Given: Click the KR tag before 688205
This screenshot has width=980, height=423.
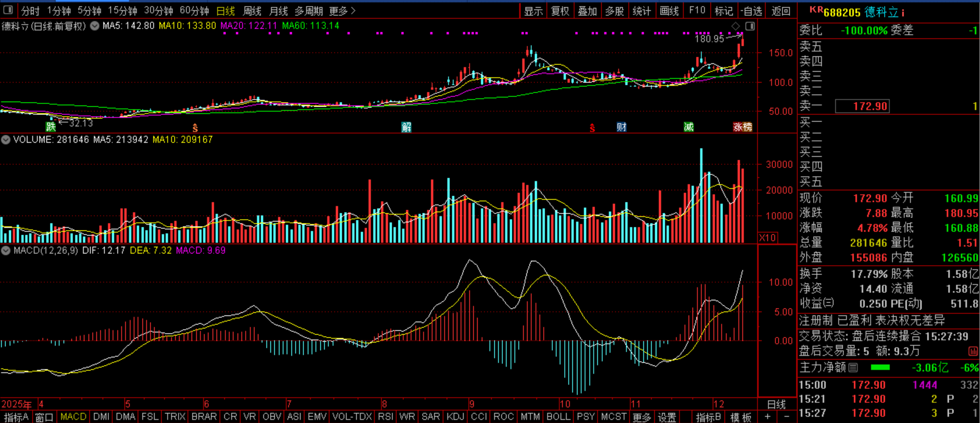Looking at the screenshot, I should [x=816, y=9].
